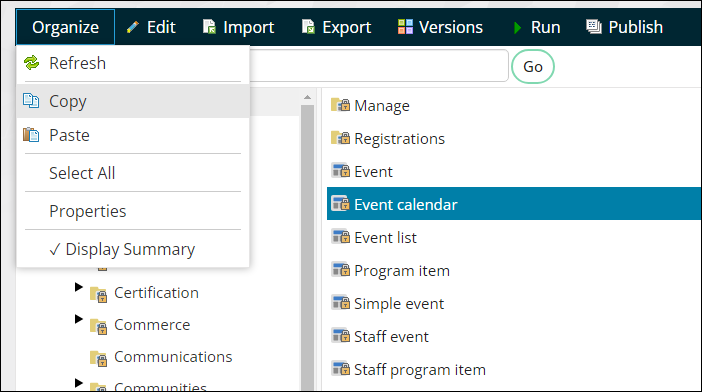Click the Certification folder icon
The width and height of the screenshot is (702, 392).
[x=98, y=294]
